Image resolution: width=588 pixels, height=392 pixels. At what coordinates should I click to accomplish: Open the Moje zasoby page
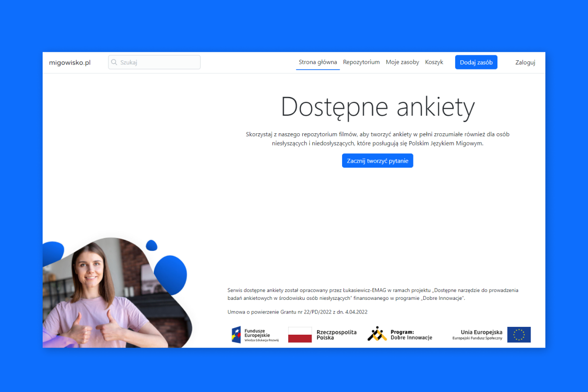(x=402, y=62)
